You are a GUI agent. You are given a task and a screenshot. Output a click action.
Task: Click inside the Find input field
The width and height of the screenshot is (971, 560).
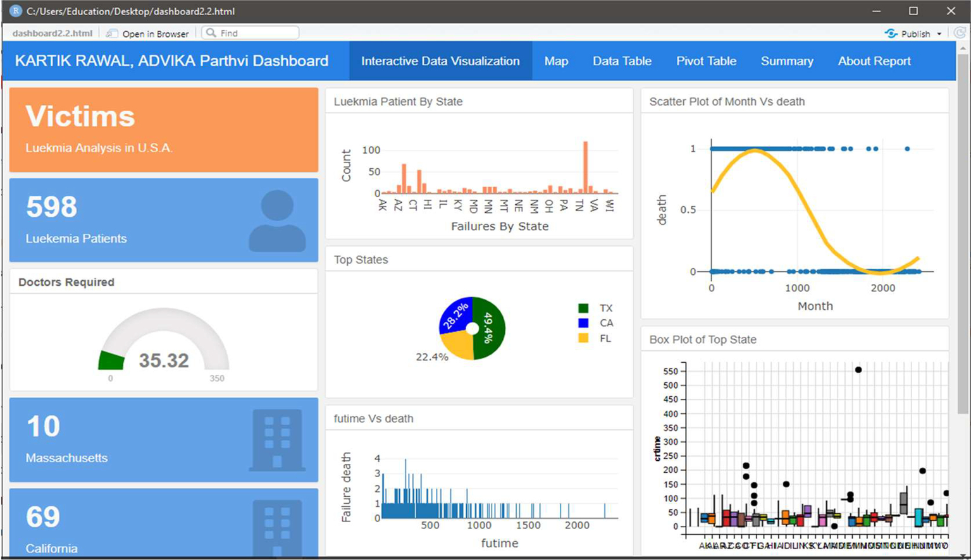(250, 33)
